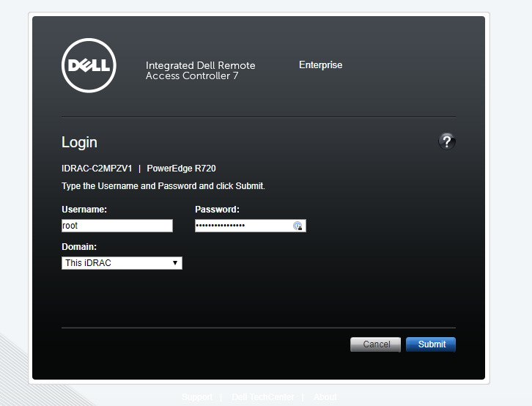Click the Enterprise license label
This screenshot has height=406, width=532.
click(x=321, y=64)
